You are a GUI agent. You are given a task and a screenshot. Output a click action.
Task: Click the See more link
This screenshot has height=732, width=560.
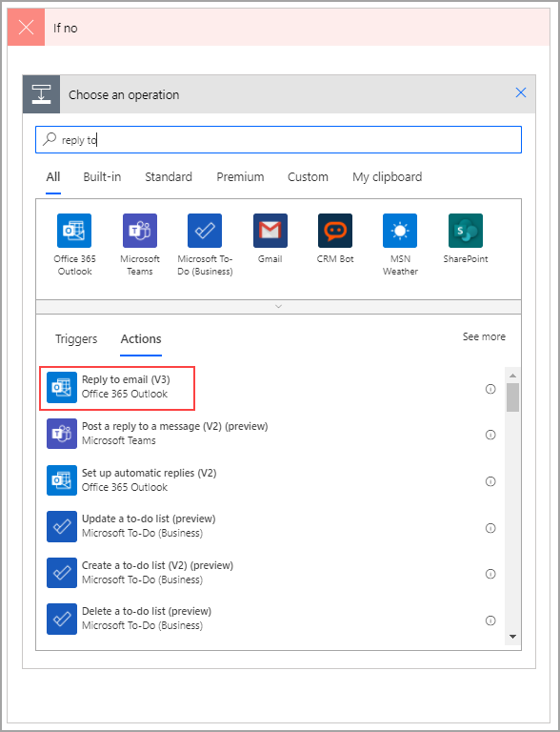[484, 336]
